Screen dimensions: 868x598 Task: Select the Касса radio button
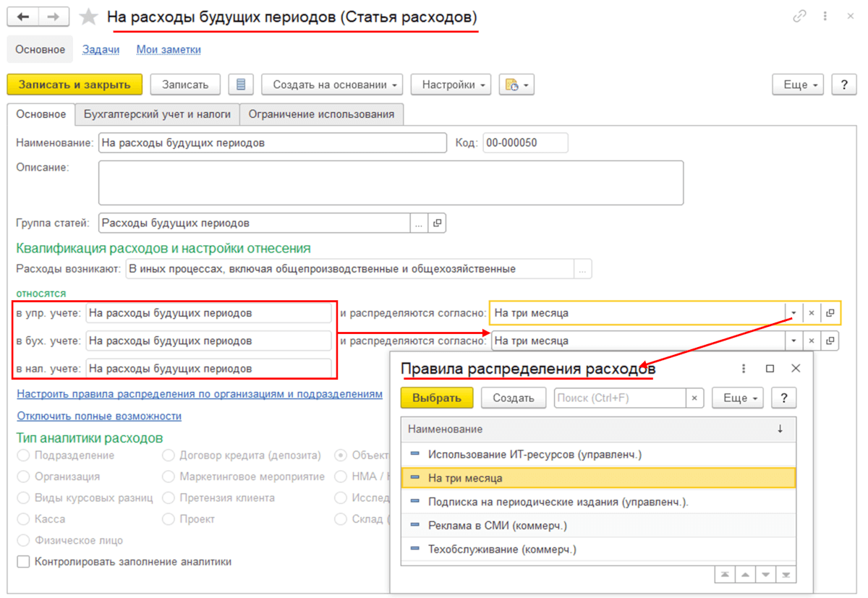click(23, 519)
